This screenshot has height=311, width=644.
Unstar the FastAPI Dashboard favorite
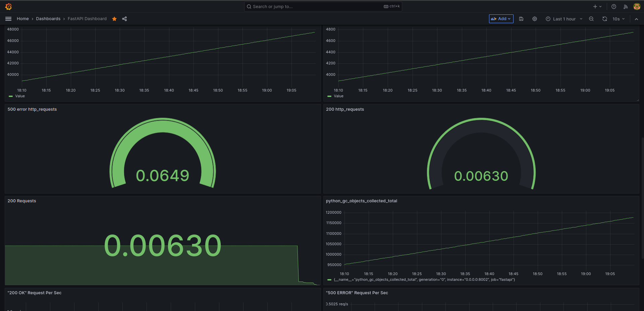tap(114, 19)
